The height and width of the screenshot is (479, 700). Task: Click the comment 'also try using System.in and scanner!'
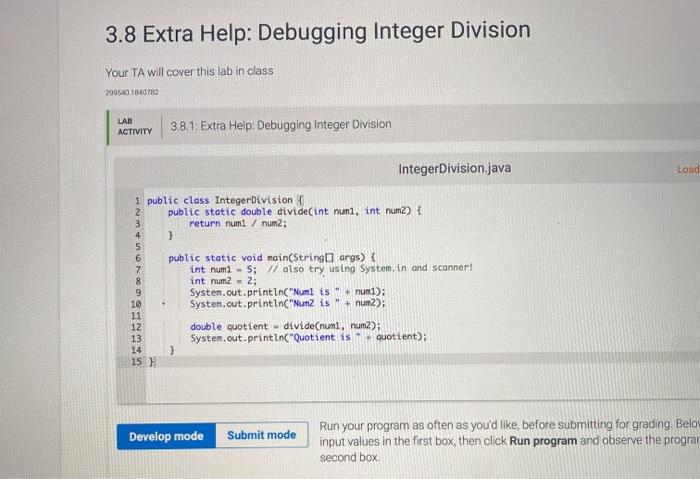(370, 268)
